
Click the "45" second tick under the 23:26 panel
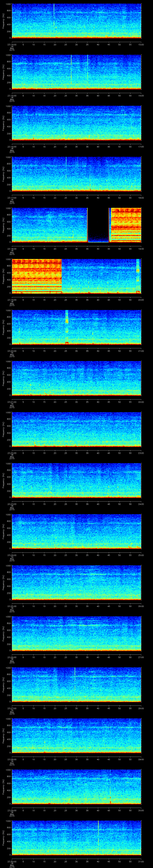109,657
